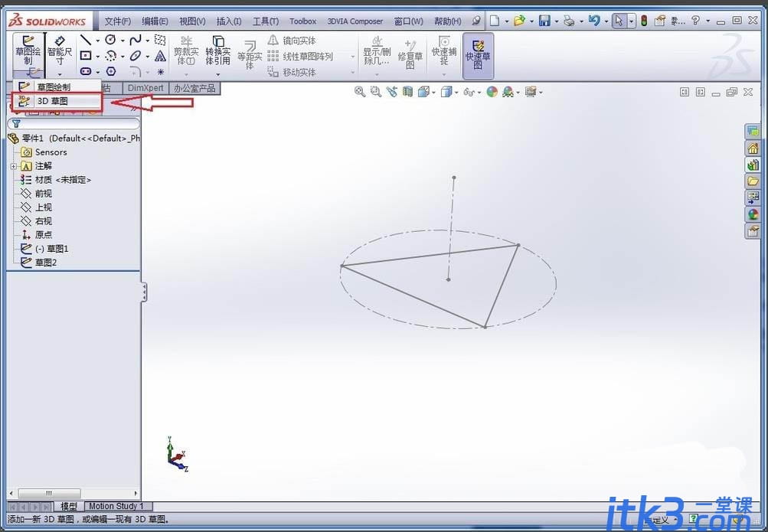The image size is (768, 532).
Task: Toggle the 快速草图 rapid sketch button
Action: (478, 55)
